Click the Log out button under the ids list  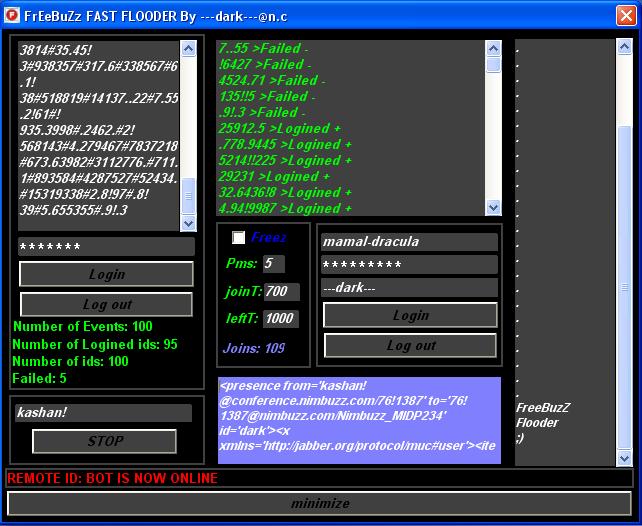[x=106, y=304]
